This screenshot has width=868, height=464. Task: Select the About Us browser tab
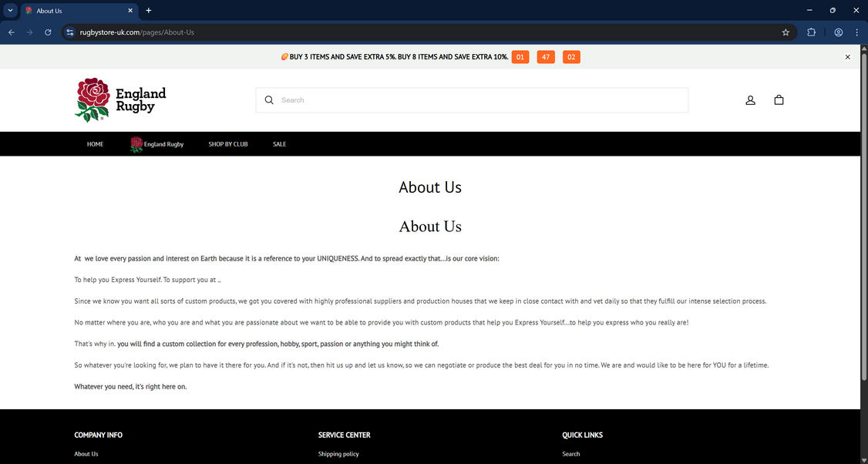[x=79, y=11]
